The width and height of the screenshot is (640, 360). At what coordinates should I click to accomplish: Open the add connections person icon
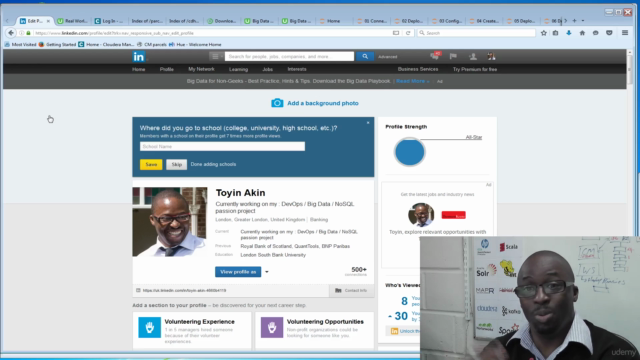tap(473, 56)
